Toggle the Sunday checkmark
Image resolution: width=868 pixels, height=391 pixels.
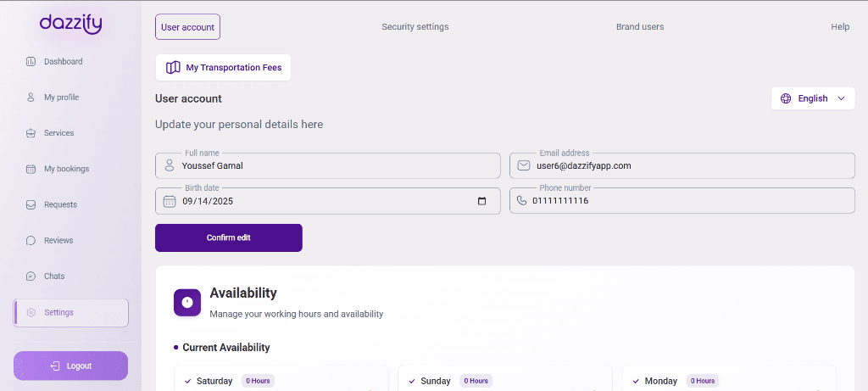click(x=411, y=381)
